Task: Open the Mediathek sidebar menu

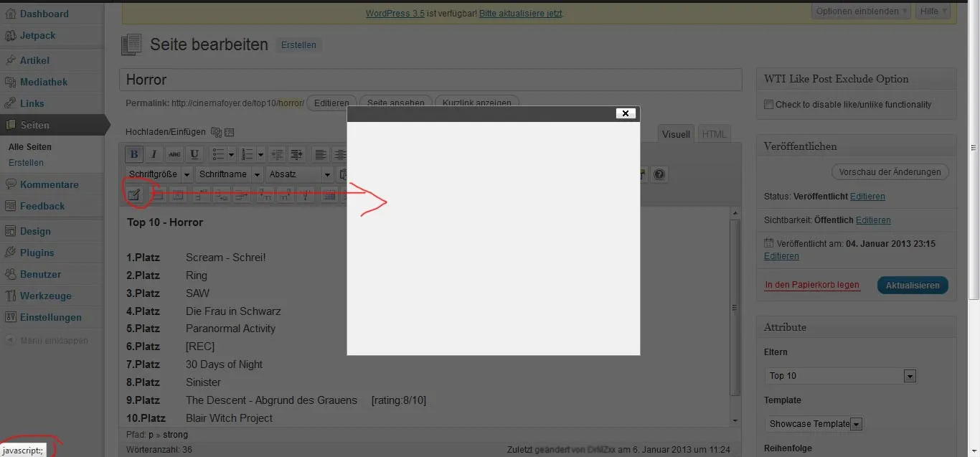Action: click(44, 82)
